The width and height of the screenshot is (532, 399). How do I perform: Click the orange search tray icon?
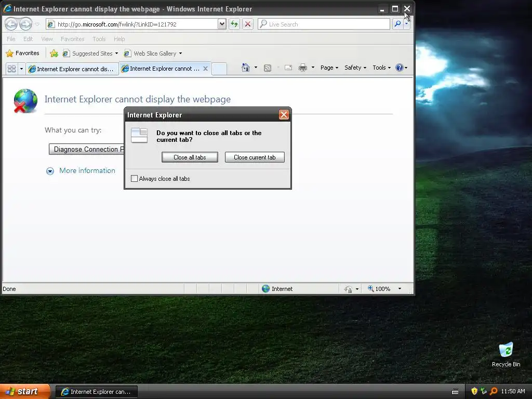point(494,391)
